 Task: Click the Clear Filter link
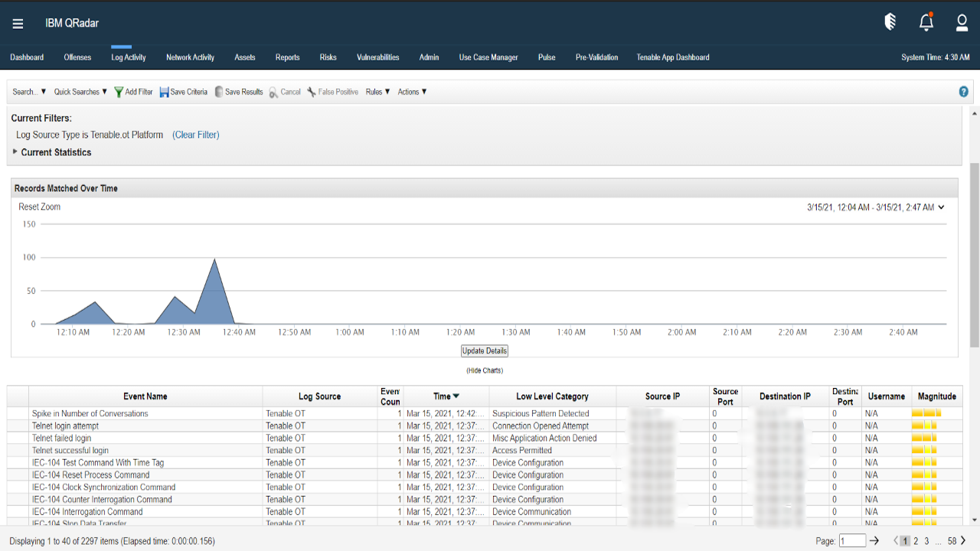(x=196, y=135)
